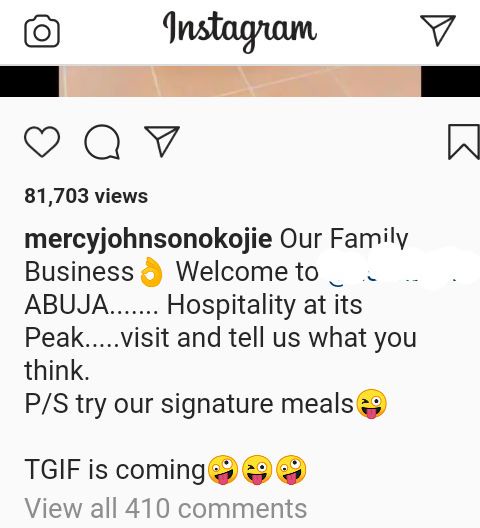Screen dimensions: 480x528
Task: Open the mercyjohnsonokojie profile link
Action: [x=148, y=240]
